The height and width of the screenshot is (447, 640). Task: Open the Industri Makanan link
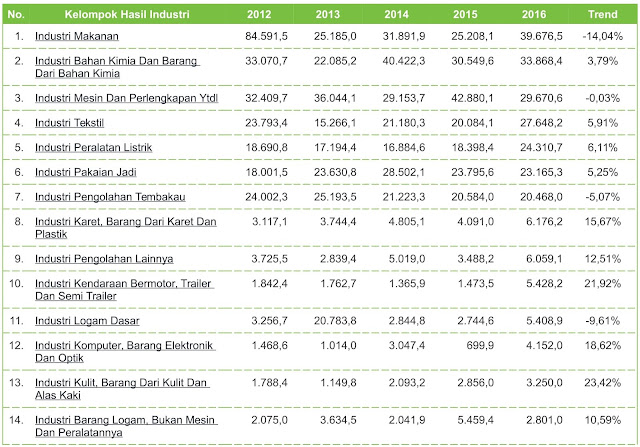pyautogui.click(x=77, y=36)
